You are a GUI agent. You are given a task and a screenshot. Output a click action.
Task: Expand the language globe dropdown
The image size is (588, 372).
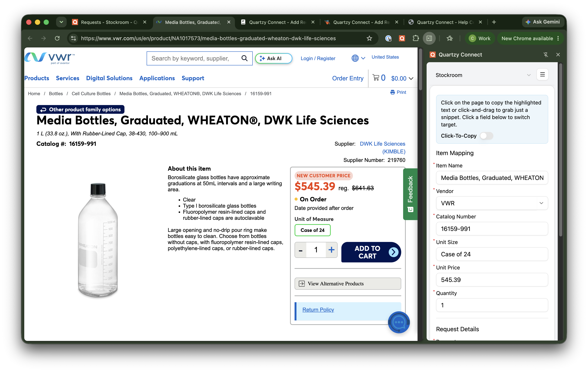358,58
